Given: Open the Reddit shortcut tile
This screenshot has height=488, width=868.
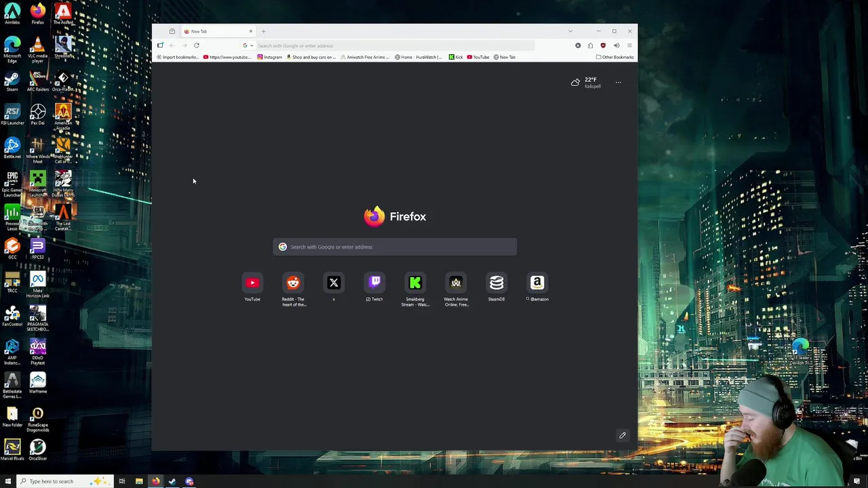Looking at the screenshot, I should click(293, 283).
